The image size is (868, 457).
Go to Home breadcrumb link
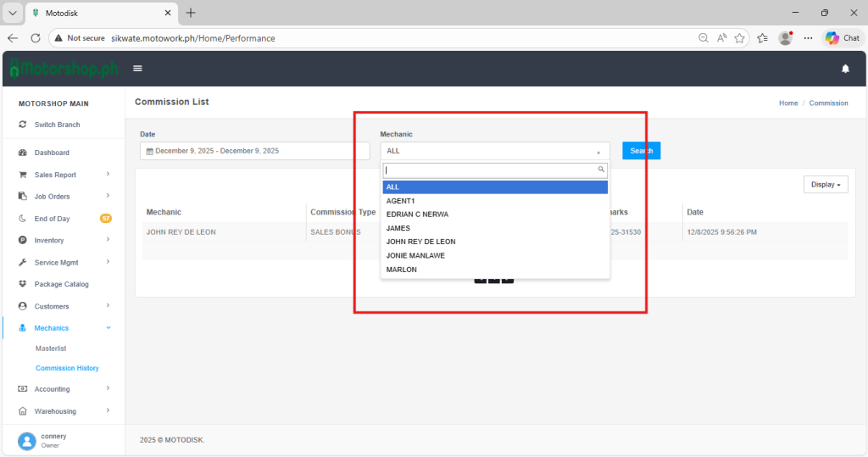point(788,103)
